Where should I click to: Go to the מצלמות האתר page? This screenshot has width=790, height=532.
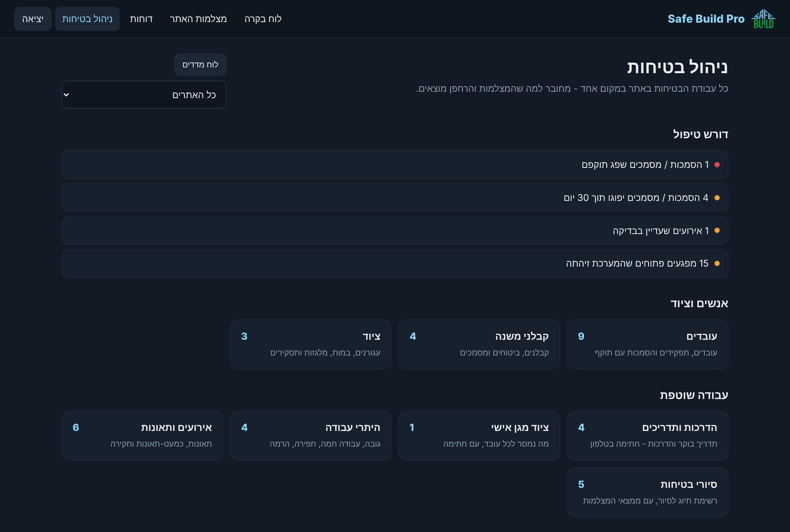click(x=198, y=19)
